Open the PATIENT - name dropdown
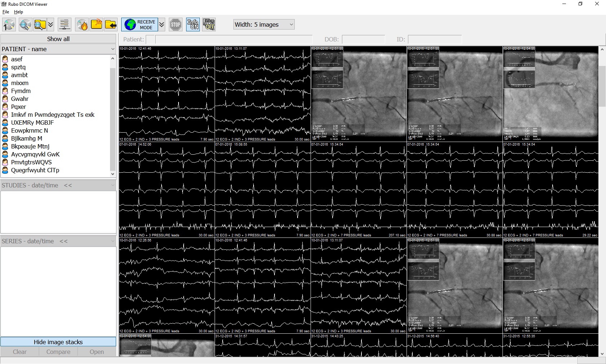The width and height of the screenshot is (606, 364). [58, 49]
